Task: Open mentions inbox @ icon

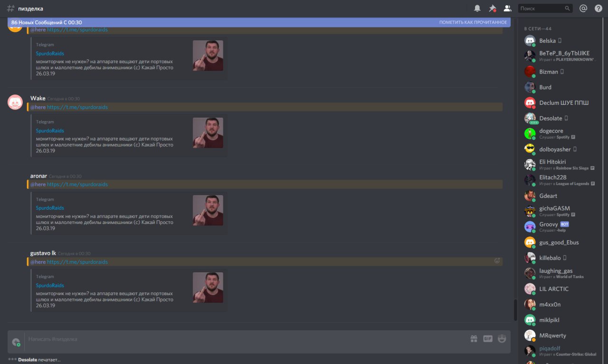Action: pyautogui.click(x=583, y=9)
